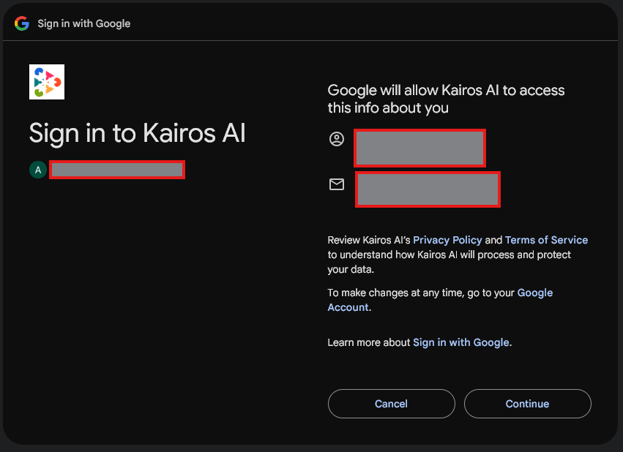Open the Privacy Policy link

pyautogui.click(x=447, y=240)
